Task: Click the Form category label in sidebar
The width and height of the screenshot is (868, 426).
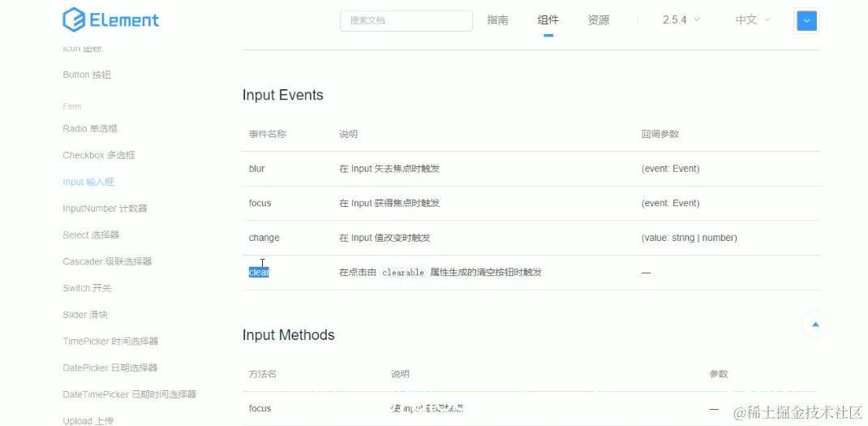Action: point(72,106)
